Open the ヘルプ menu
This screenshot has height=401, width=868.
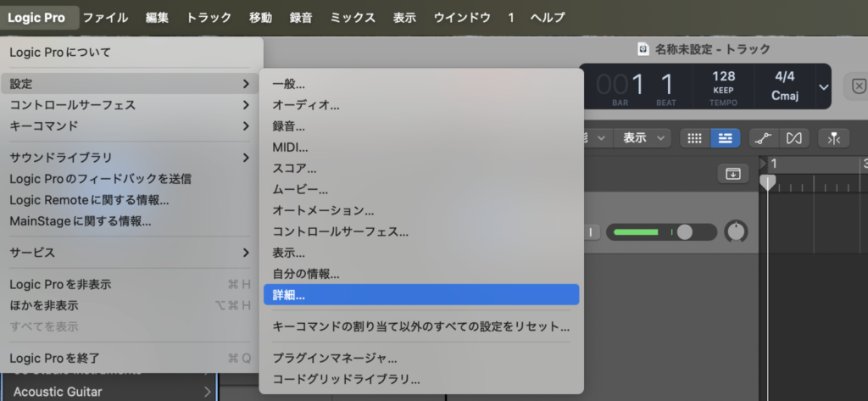548,18
